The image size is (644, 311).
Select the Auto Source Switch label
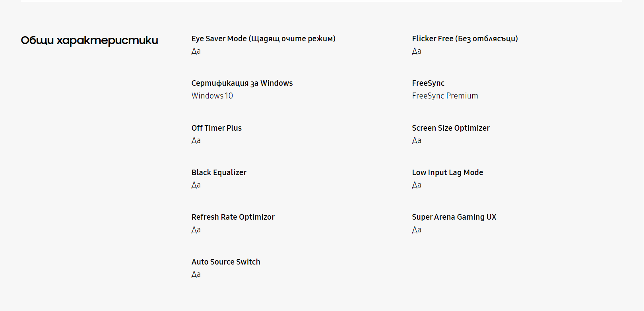[226, 262]
